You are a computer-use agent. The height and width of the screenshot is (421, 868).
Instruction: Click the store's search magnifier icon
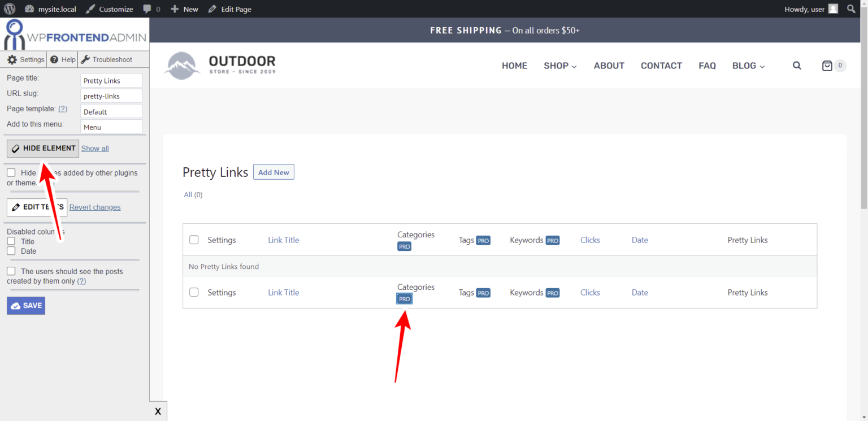pos(797,65)
